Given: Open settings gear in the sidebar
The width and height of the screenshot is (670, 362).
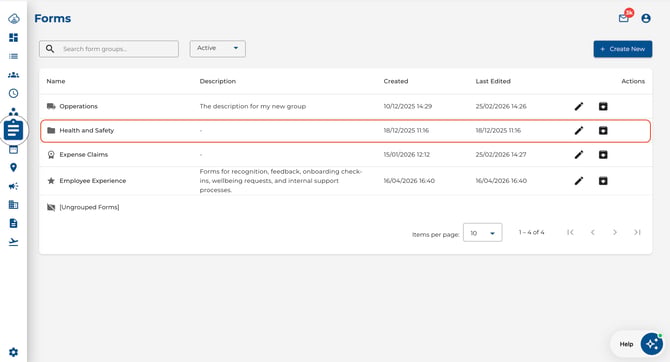Looking at the screenshot, I should pyautogui.click(x=13, y=352).
